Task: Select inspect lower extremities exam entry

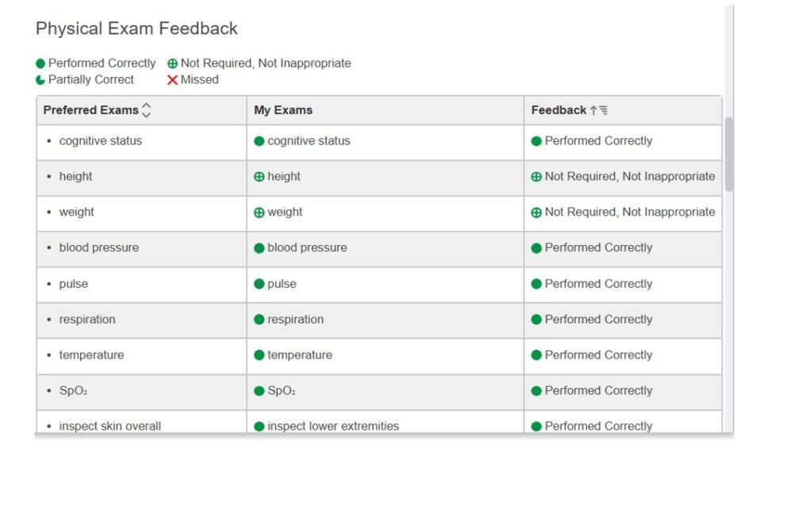Action: click(x=333, y=426)
